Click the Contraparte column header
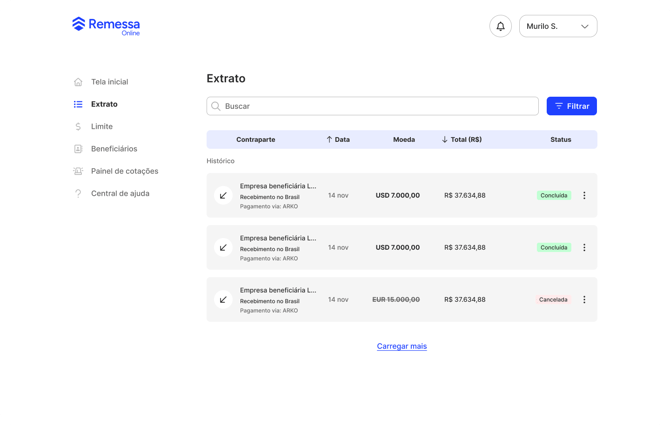This screenshot has height=425, width=670. coord(255,139)
